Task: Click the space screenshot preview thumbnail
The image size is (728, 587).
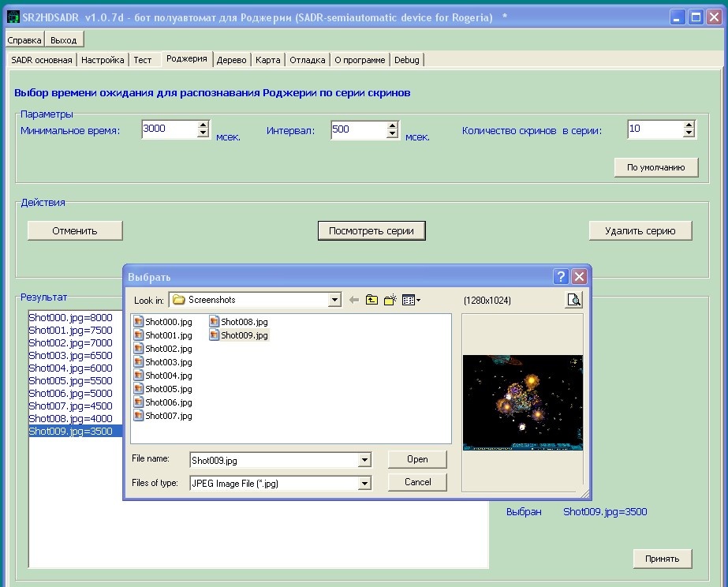Action: click(523, 402)
